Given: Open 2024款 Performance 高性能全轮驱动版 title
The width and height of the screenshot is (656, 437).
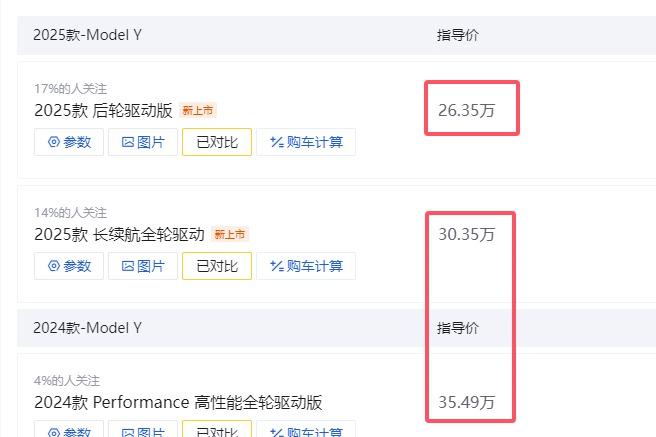Looking at the screenshot, I should [177, 402].
